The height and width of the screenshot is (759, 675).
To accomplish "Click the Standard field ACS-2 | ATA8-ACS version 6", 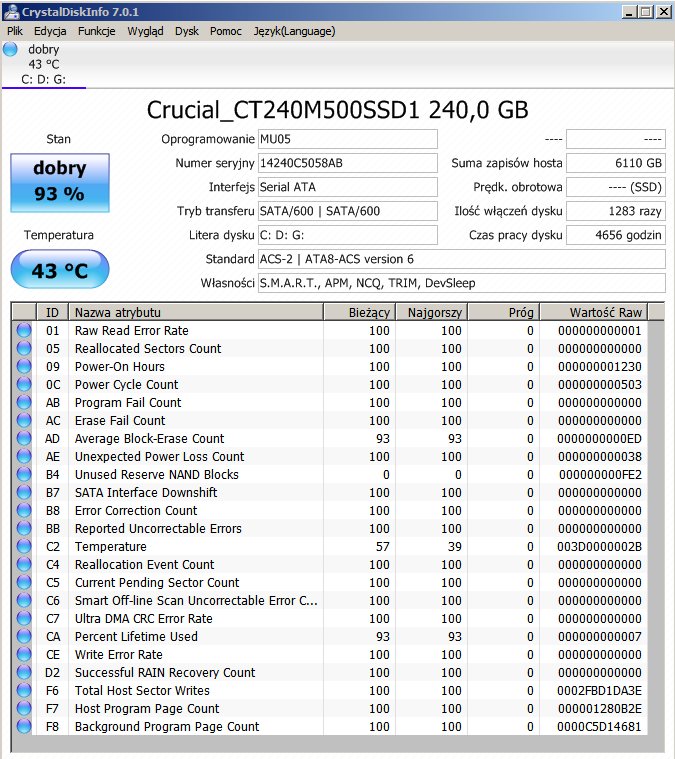I will pyautogui.click(x=462, y=259).
